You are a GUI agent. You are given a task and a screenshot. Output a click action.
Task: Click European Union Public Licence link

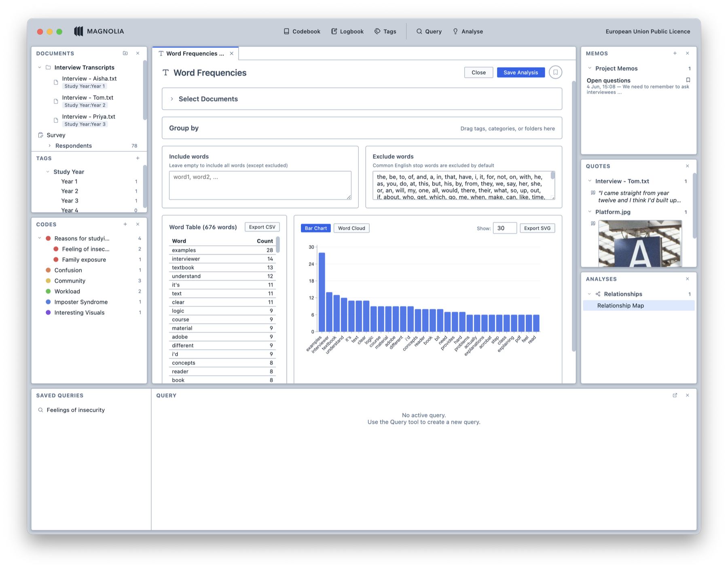tap(648, 32)
